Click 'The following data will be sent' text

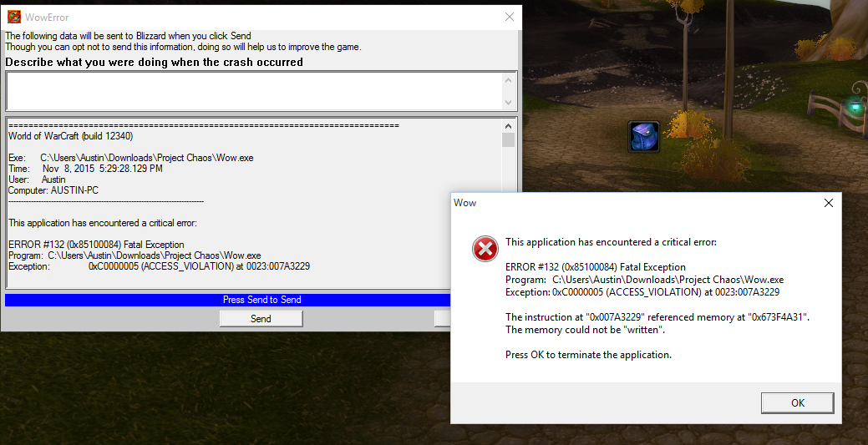tap(128, 36)
